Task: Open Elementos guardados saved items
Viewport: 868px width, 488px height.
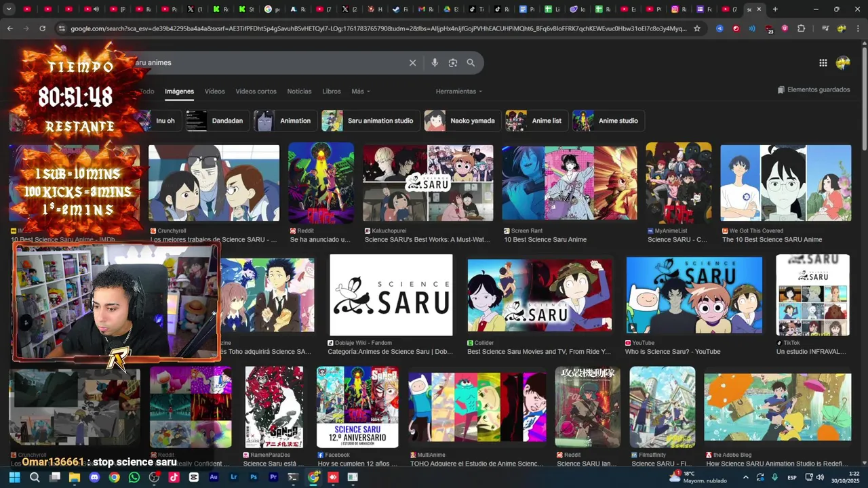Action: click(813, 89)
